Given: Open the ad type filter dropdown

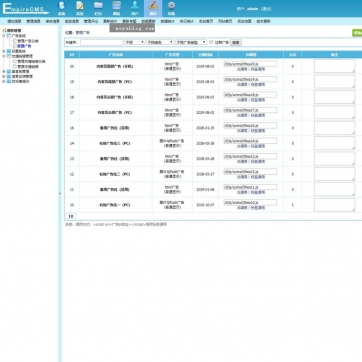Looking at the screenshot, I should pyautogui.click(x=191, y=42).
